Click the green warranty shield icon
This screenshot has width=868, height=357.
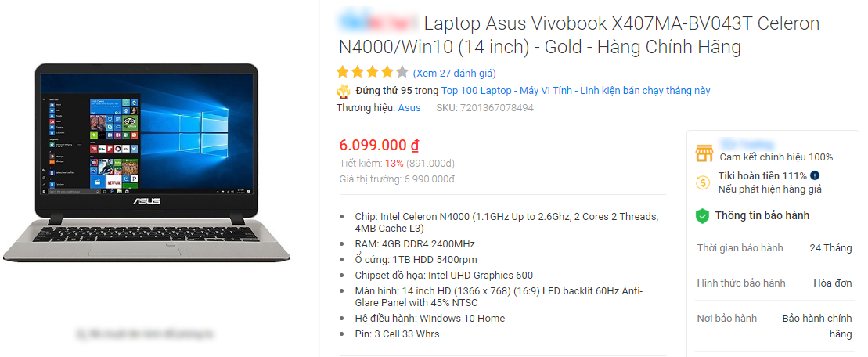click(x=703, y=216)
